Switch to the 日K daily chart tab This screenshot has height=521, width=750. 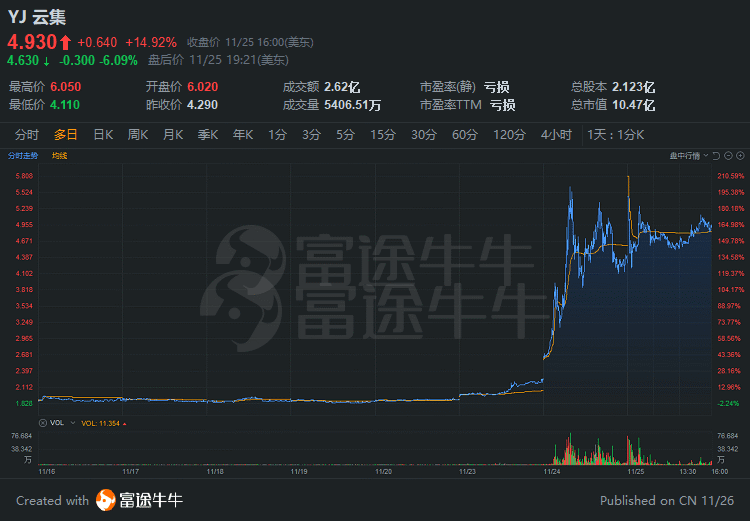[103, 135]
